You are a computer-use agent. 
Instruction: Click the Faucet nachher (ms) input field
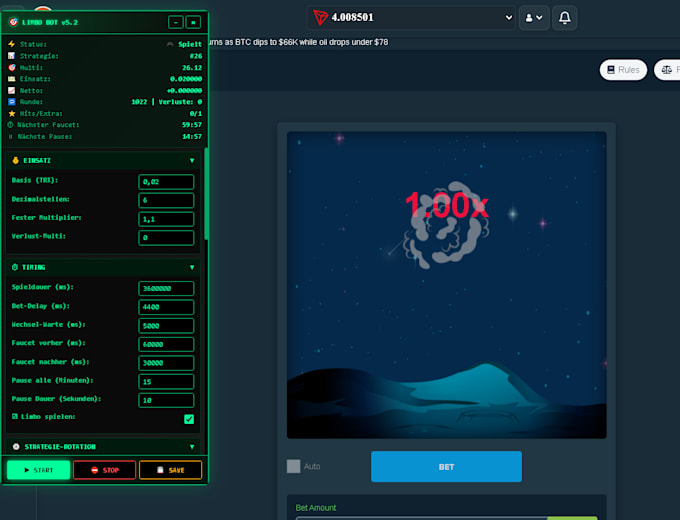coord(166,363)
